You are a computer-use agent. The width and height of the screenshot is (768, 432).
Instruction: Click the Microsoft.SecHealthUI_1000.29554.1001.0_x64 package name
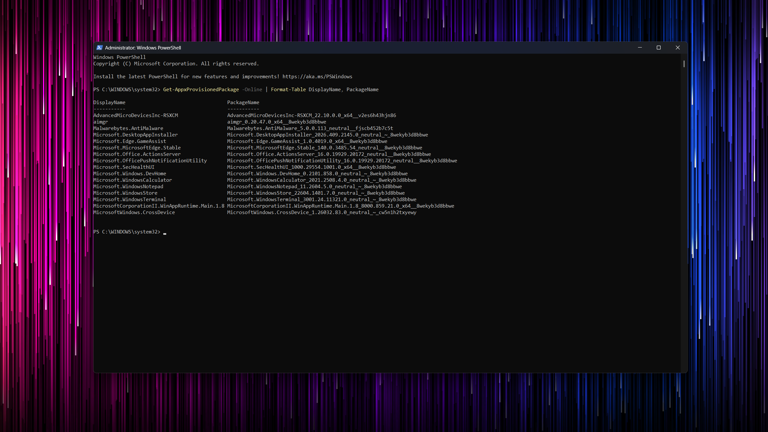click(312, 167)
